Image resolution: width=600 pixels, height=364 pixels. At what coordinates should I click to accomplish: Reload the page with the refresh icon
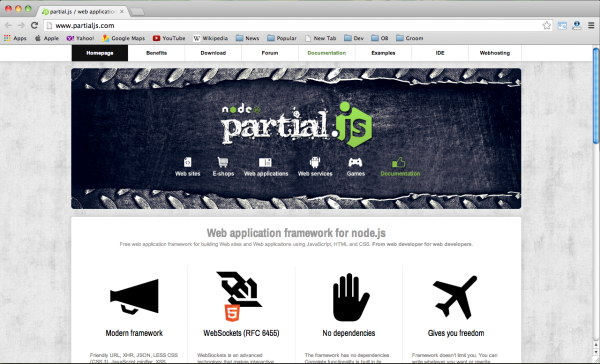tap(34, 25)
